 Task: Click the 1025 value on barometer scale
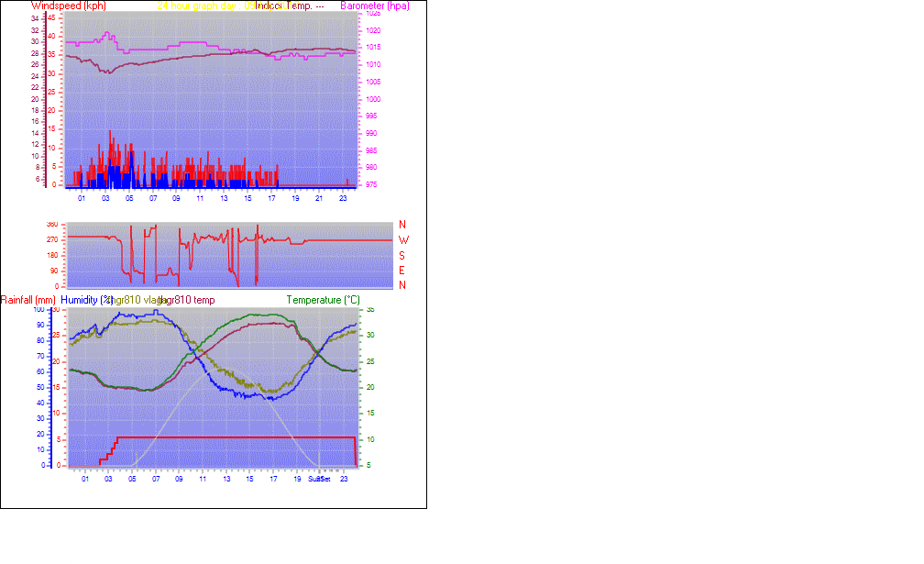[x=372, y=14]
